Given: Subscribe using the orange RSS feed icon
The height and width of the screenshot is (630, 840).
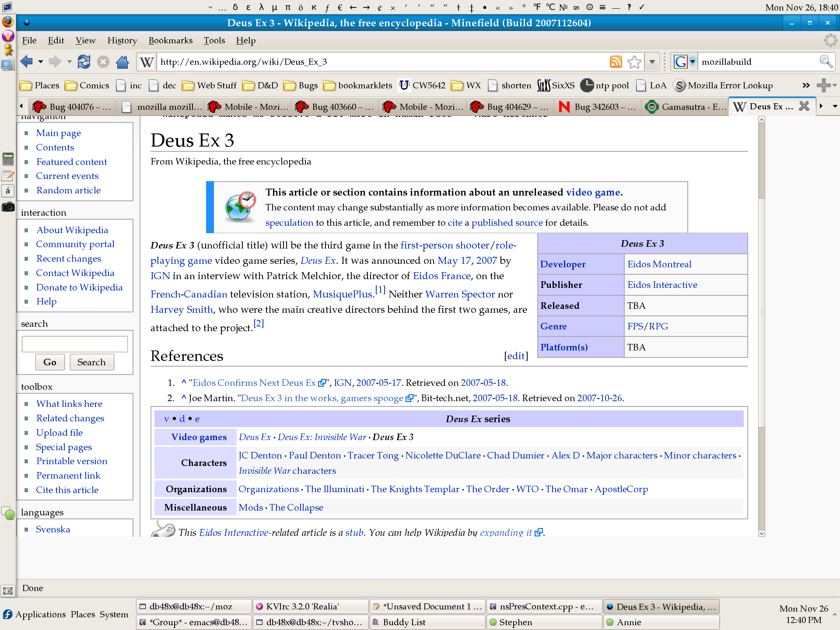Looking at the screenshot, I should coord(616,62).
